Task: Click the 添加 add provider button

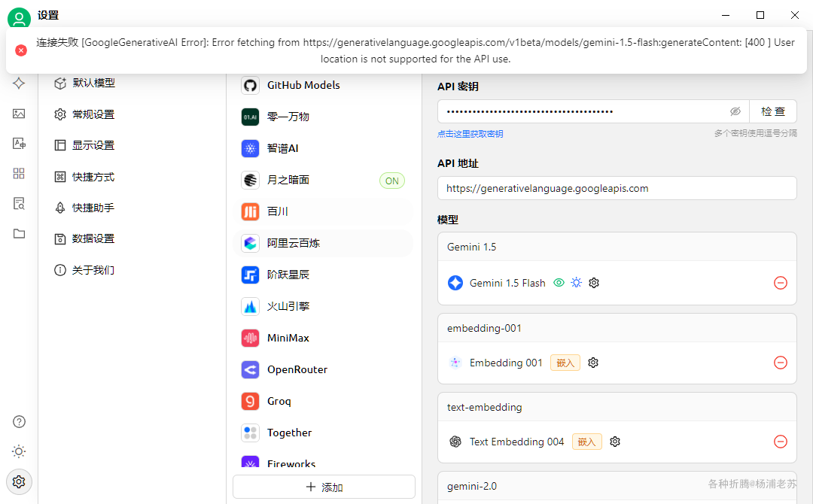Action: click(324, 487)
